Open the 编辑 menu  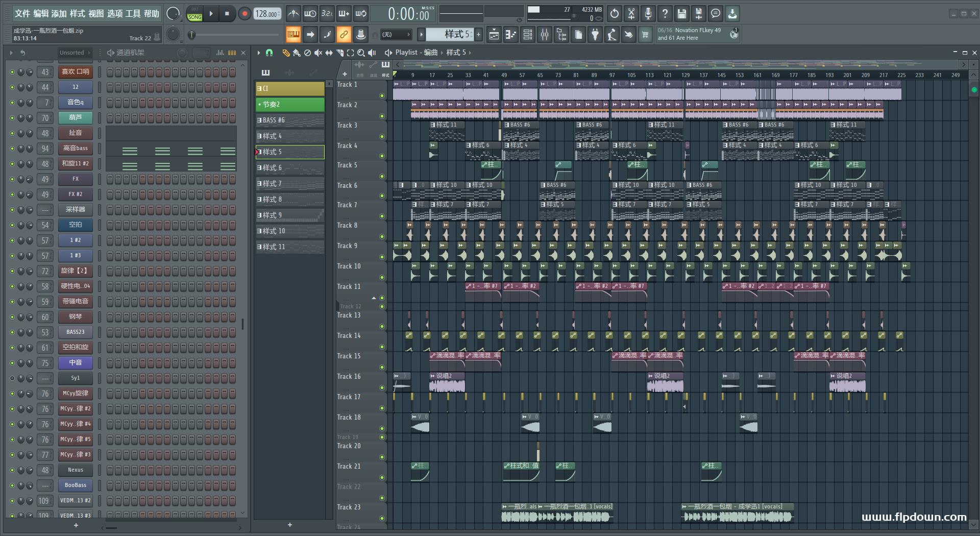click(41, 14)
